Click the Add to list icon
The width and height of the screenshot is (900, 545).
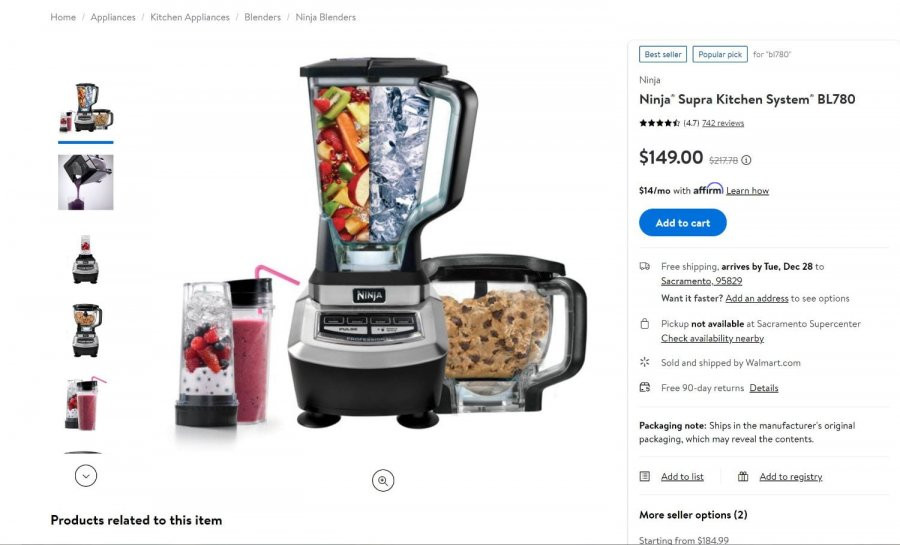[x=645, y=476]
